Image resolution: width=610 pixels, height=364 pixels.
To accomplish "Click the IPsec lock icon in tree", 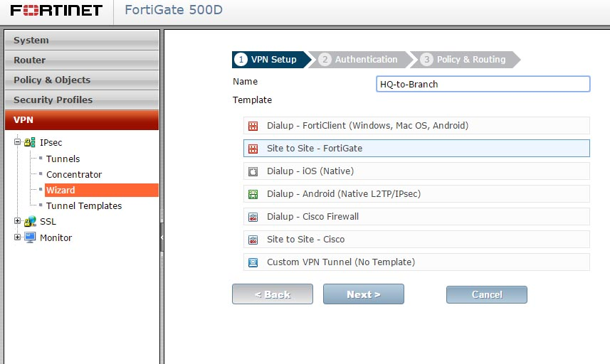I will 30,143.
